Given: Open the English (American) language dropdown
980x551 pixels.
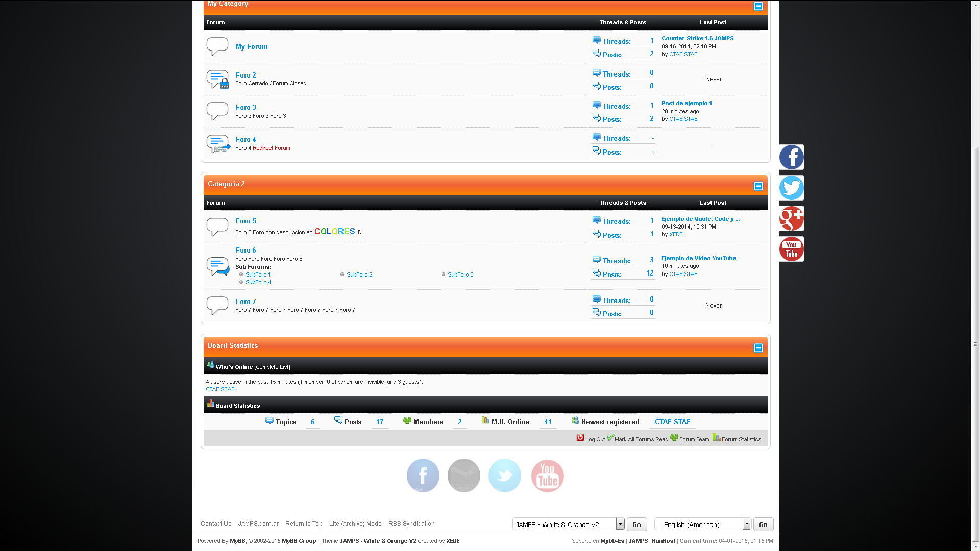Looking at the screenshot, I should pyautogui.click(x=746, y=524).
